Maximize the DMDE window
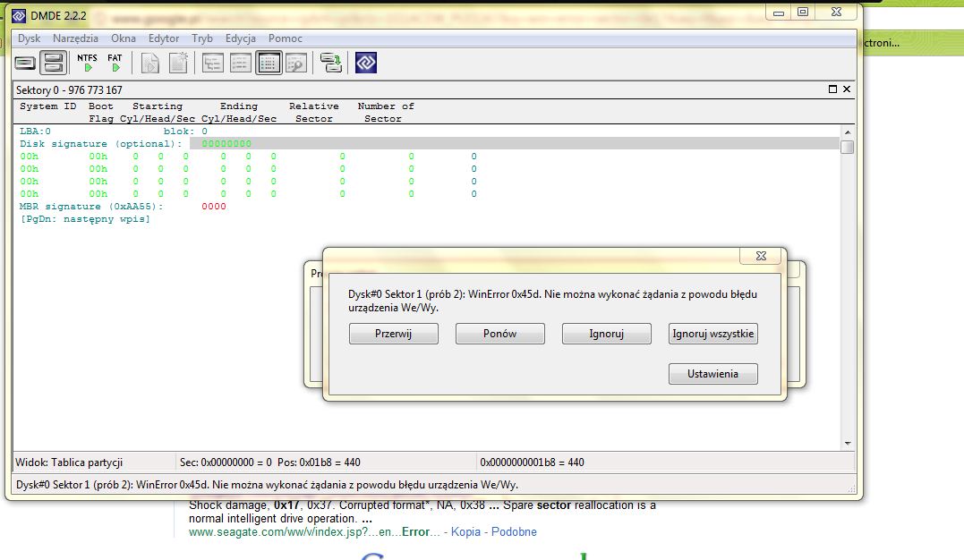Image resolution: width=964 pixels, height=560 pixels. [x=802, y=13]
